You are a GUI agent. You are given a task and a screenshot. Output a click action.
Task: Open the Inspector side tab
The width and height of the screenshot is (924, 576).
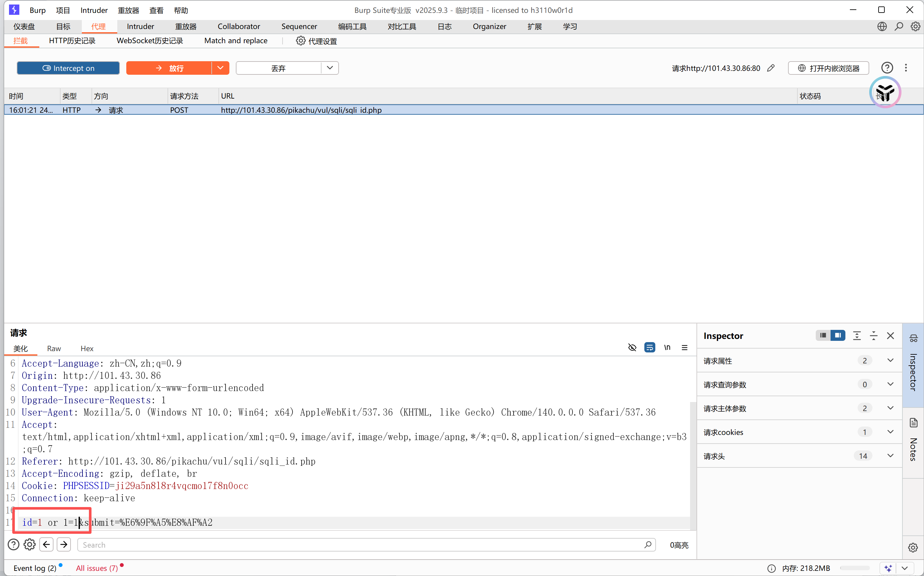(x=913, y=365)
